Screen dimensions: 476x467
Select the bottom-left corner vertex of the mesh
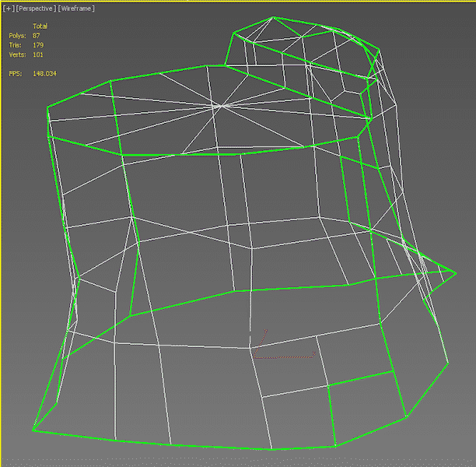click(x=32, y=430)
